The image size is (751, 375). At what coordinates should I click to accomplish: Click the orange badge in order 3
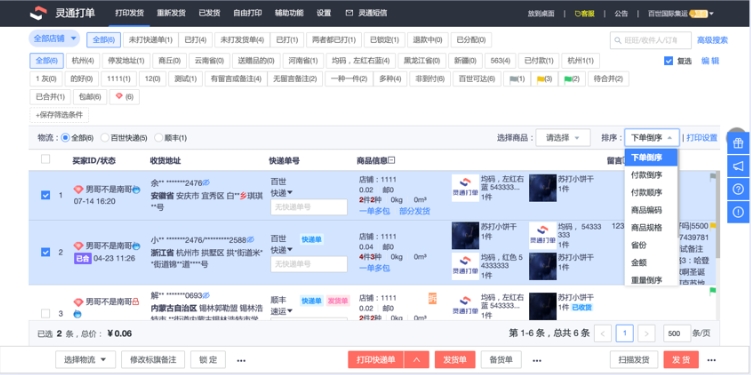pyautogui.click(x=432, y=298)
